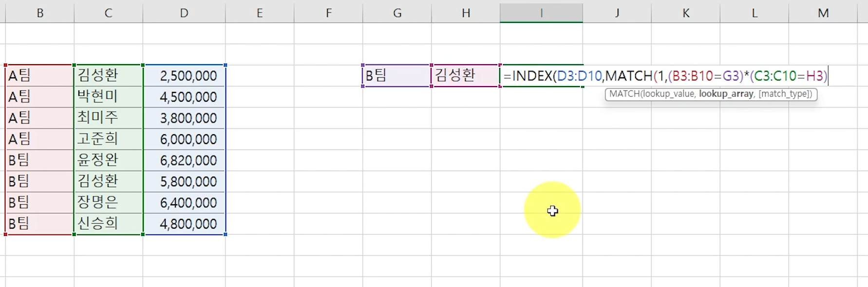
Task: Select name cell 신승희
Action: pos(109,224)
